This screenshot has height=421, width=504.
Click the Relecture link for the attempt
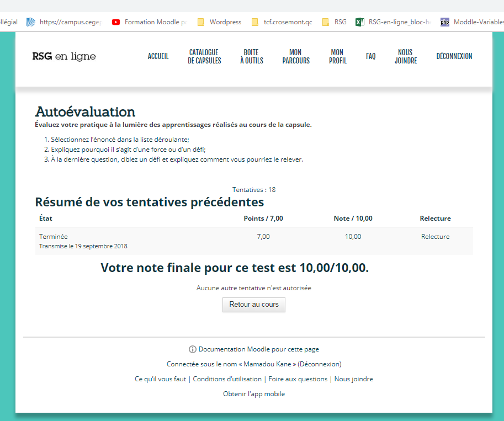click(x=435, y=237)
